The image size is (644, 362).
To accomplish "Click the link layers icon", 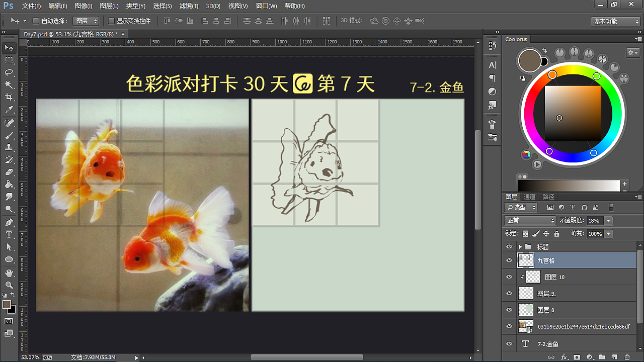I will [x=551, y=357].
